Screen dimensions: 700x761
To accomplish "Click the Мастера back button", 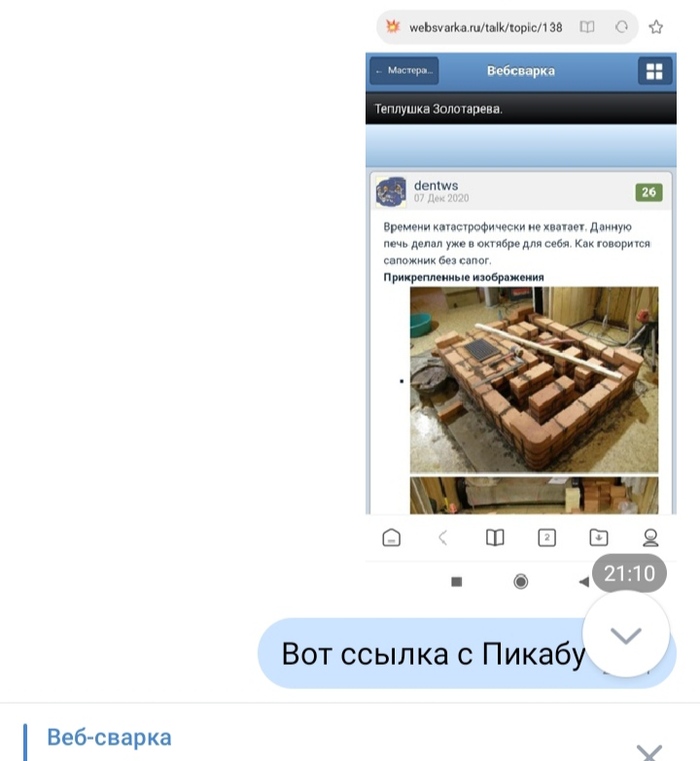I will [x=404, y=71].
